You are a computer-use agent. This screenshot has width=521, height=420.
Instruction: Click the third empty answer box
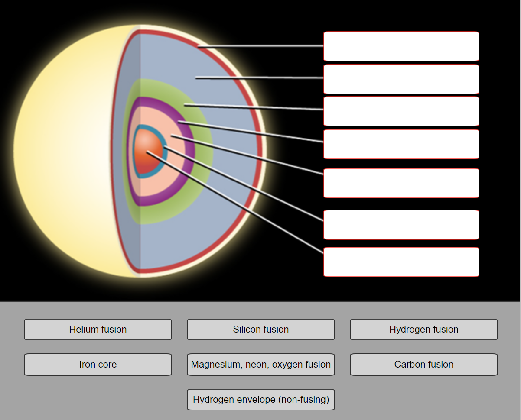pos(401,111)
